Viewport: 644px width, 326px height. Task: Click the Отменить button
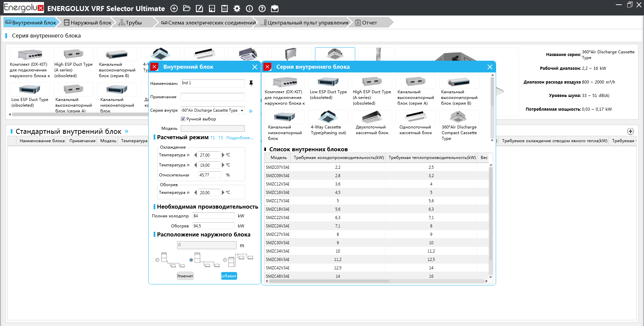(185, 276)
